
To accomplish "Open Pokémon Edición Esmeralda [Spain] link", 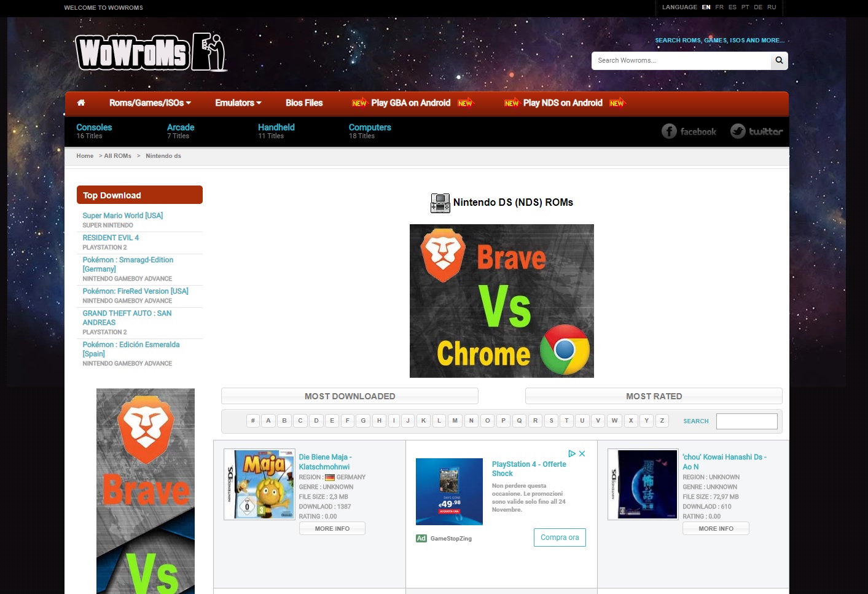I will [131, 349].
